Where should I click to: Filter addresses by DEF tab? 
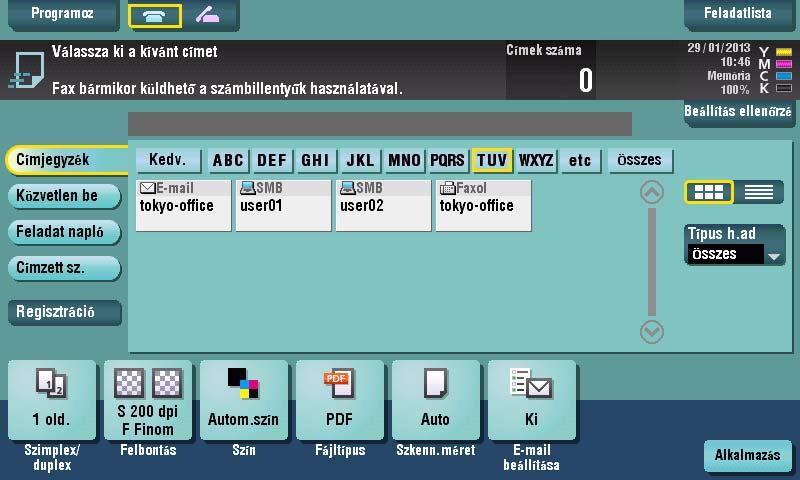pos(271,160)
